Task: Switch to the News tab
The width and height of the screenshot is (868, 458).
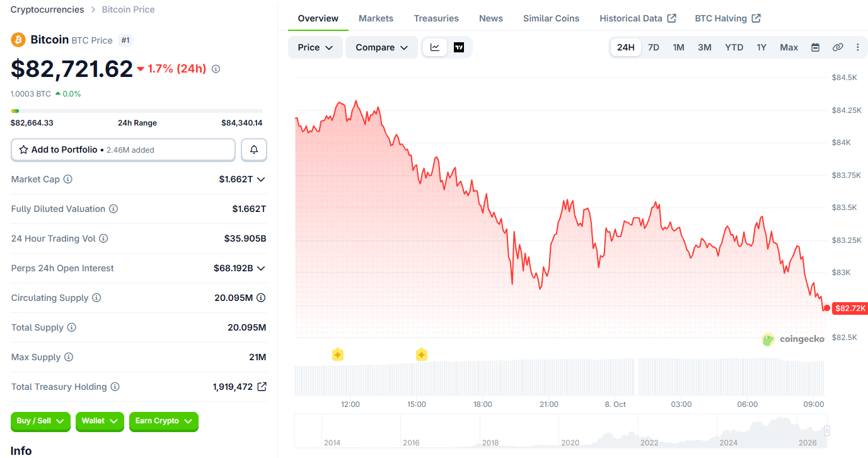Action: coord(491,18)
